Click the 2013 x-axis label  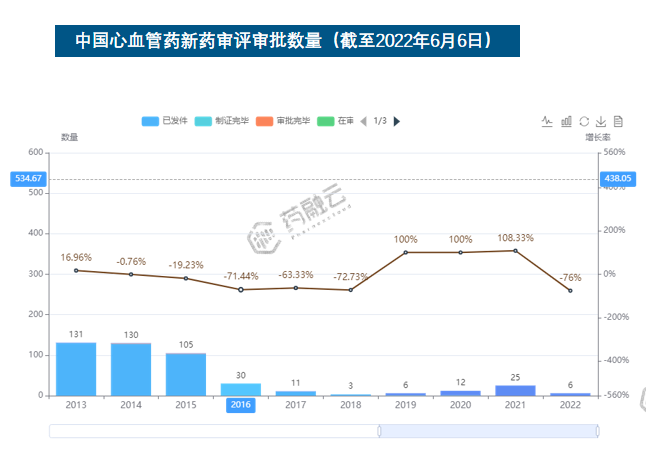pyautogui.click(x=76, y=405)
